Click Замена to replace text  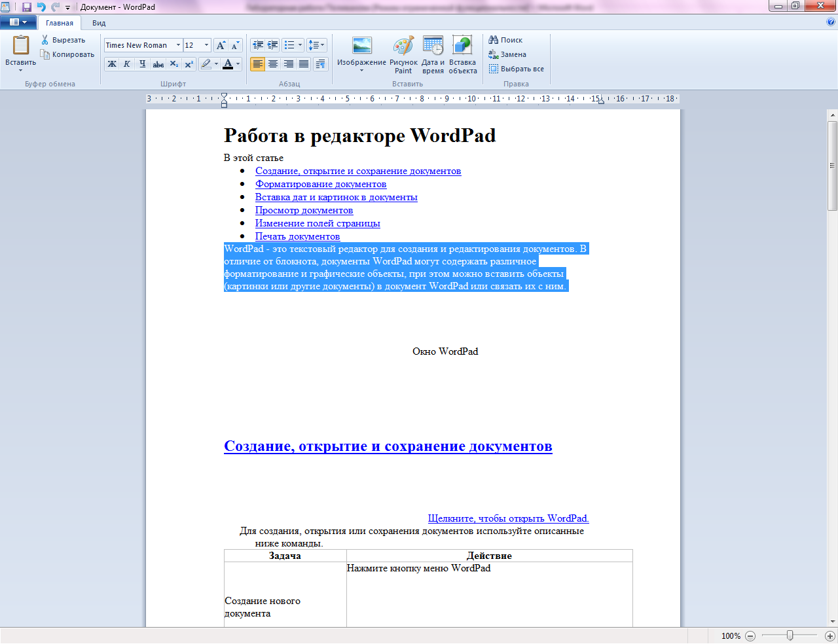[507, 54]
